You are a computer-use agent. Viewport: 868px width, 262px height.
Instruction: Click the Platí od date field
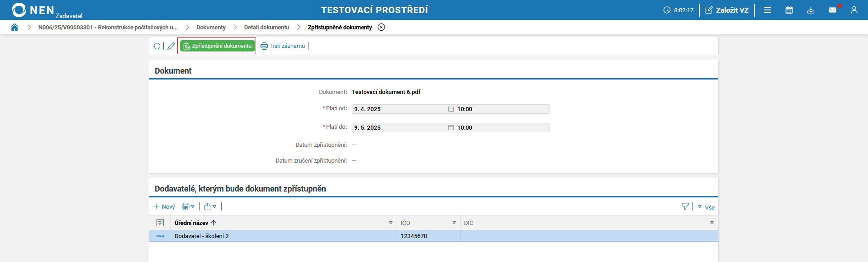(x=398, y=109)
